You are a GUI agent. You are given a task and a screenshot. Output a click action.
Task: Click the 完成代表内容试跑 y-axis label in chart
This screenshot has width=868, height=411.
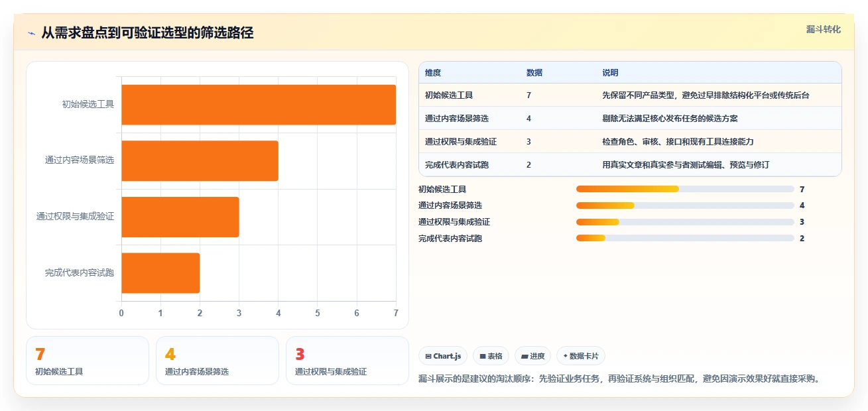pyautogui.click(x=80, y=272)
